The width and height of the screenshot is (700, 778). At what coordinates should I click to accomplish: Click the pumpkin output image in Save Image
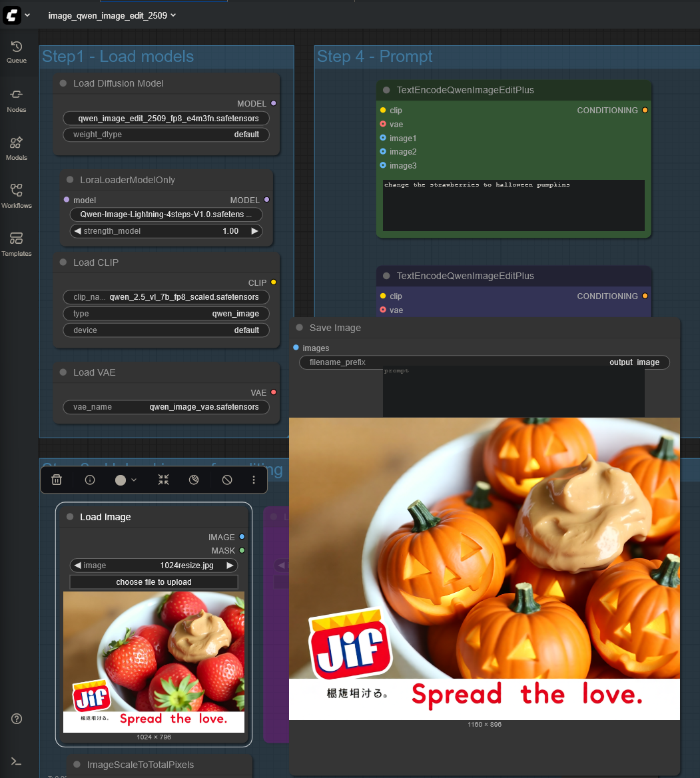(484, 569)
